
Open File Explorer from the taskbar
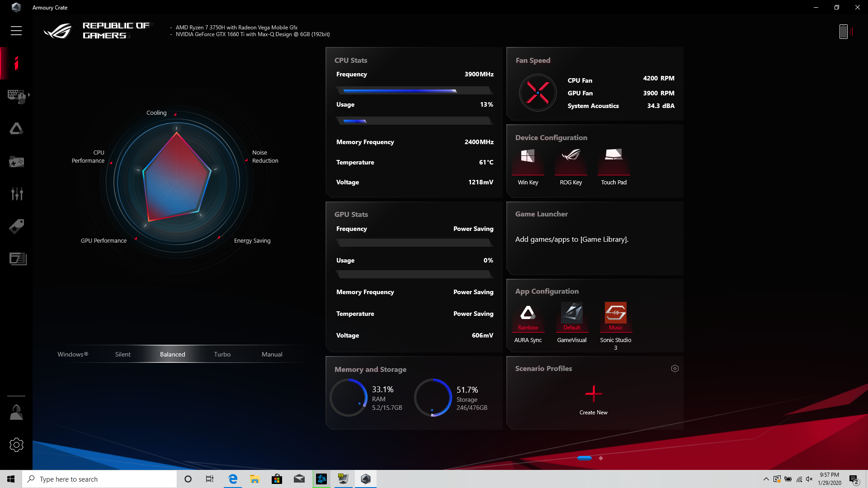tap(255, 479)
